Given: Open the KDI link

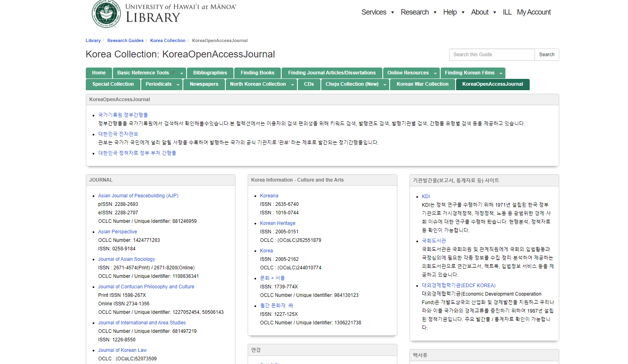Looking at the screenshot, I should 426,197.
